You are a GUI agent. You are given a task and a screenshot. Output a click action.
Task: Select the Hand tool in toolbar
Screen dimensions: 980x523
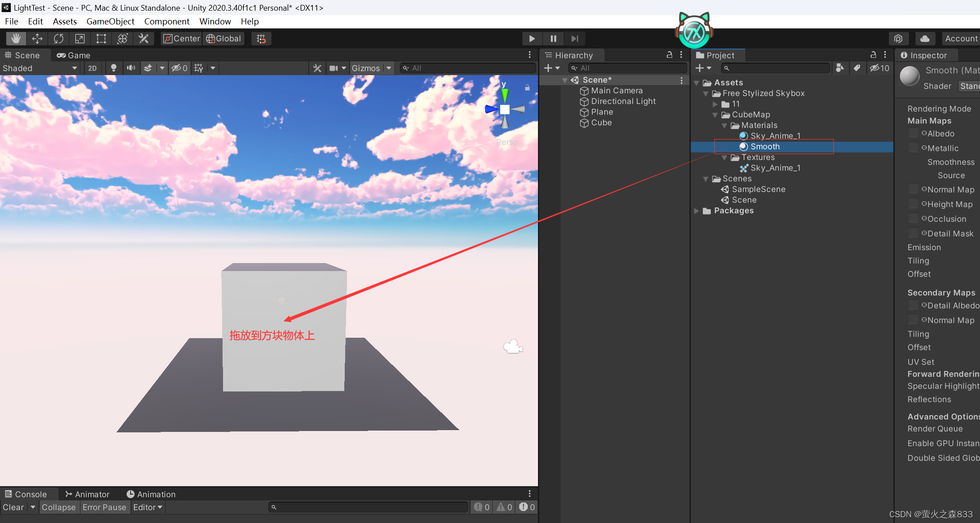[x=16, y=39]
